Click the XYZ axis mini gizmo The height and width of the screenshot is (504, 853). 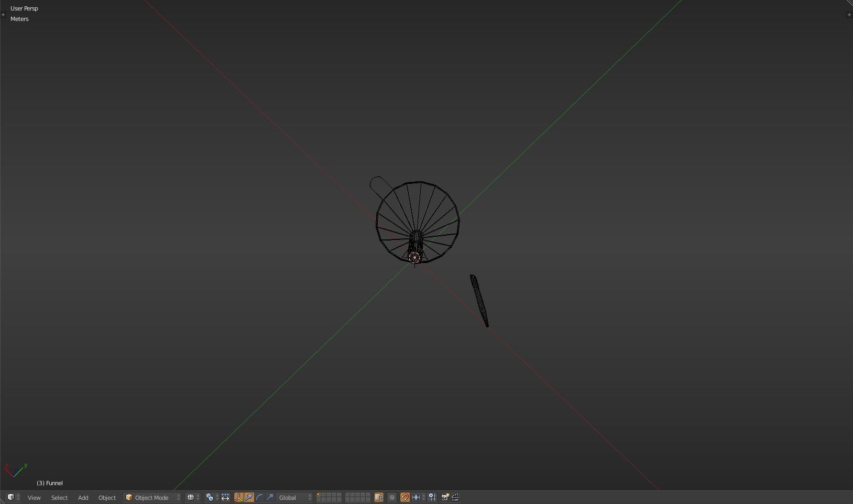point(16,470)
